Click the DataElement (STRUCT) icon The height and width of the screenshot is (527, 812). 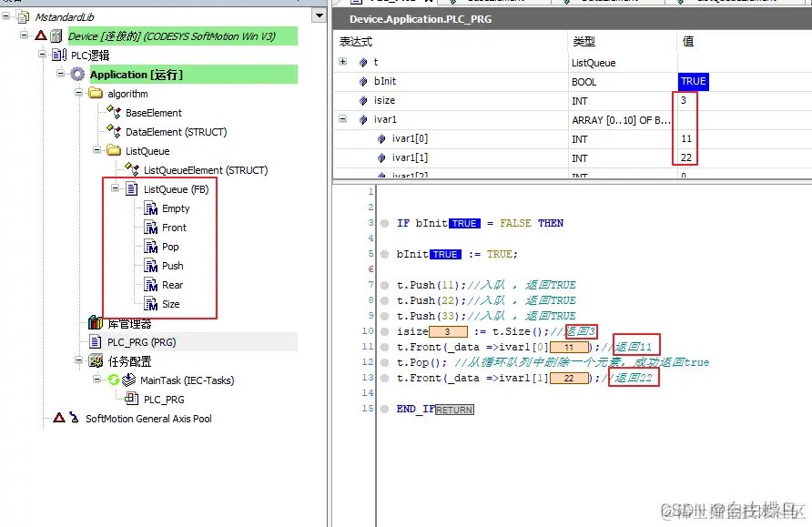click(114, 131)
